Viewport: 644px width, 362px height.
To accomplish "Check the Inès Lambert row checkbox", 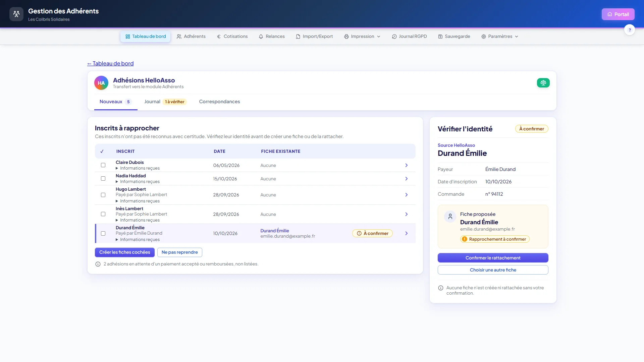I will point(103,214).
